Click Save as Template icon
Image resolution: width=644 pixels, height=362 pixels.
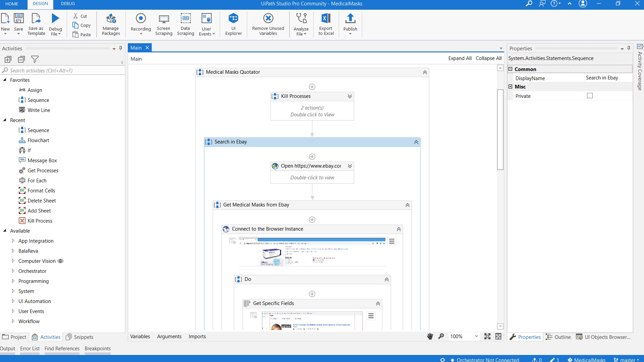(x=36, y=18)
